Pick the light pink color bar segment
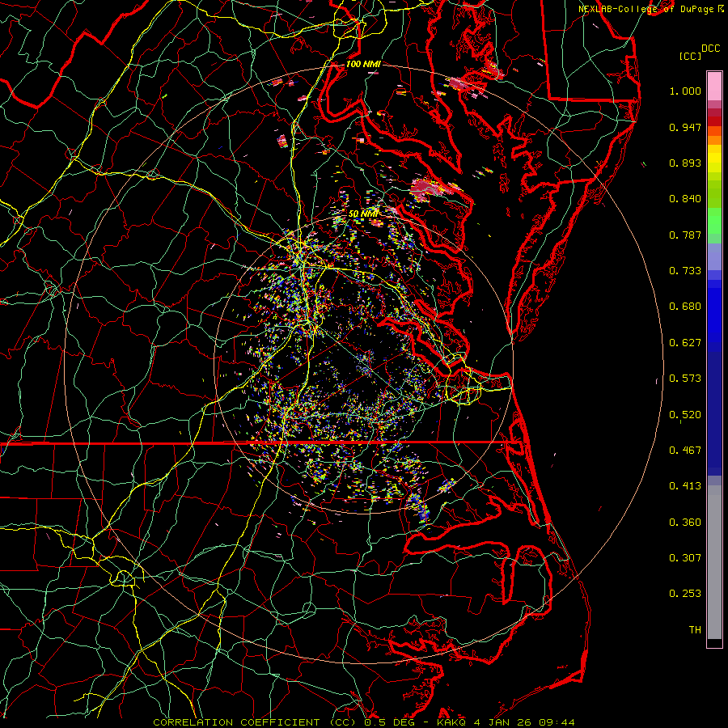Screen dimensions: 728x728 point(714,87)
